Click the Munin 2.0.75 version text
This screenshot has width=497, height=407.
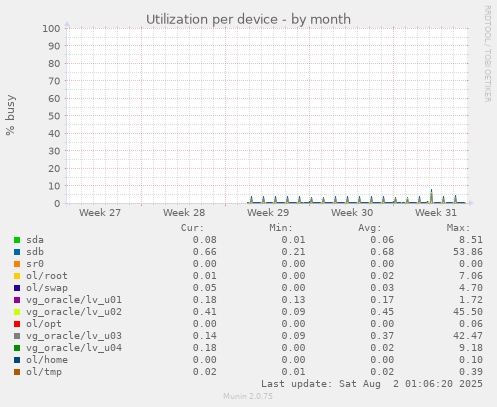[x=248, y=396]
